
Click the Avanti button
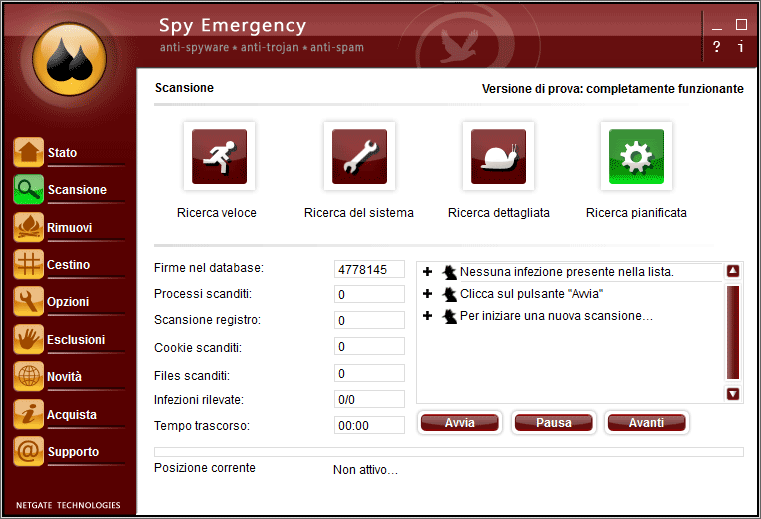(x=646, y=422)
